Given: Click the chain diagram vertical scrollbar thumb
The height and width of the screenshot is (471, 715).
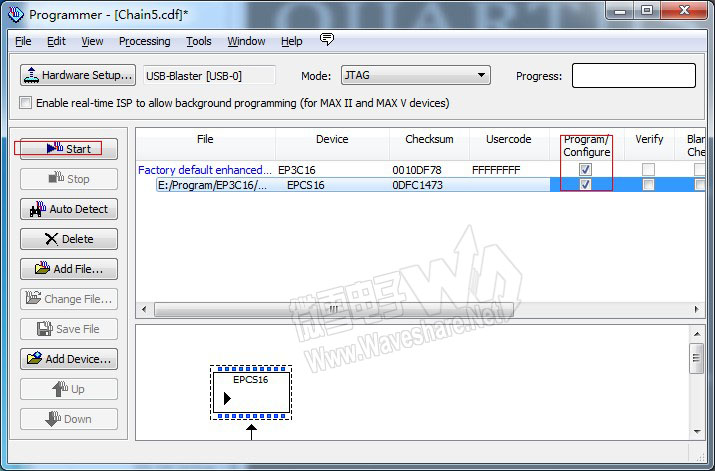Looking at the screenshot, I should pyautogui.click(x=697, y=358).
